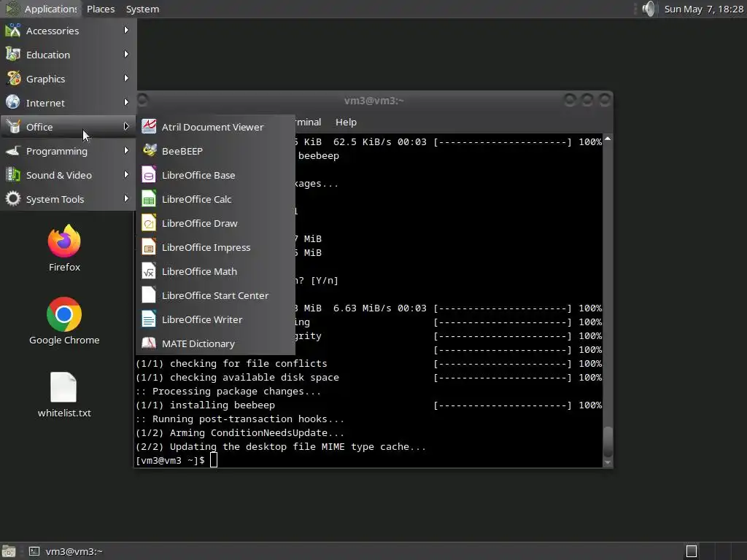Expand the Office submenu arrow

125,127
